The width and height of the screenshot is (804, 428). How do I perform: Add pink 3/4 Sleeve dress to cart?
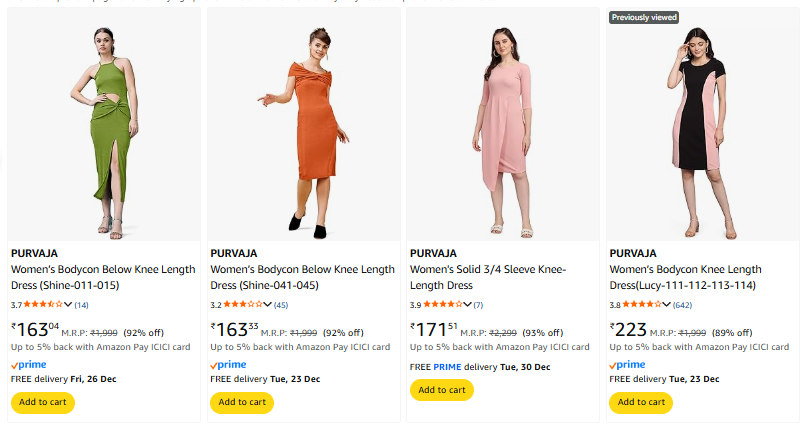point(442,390)
